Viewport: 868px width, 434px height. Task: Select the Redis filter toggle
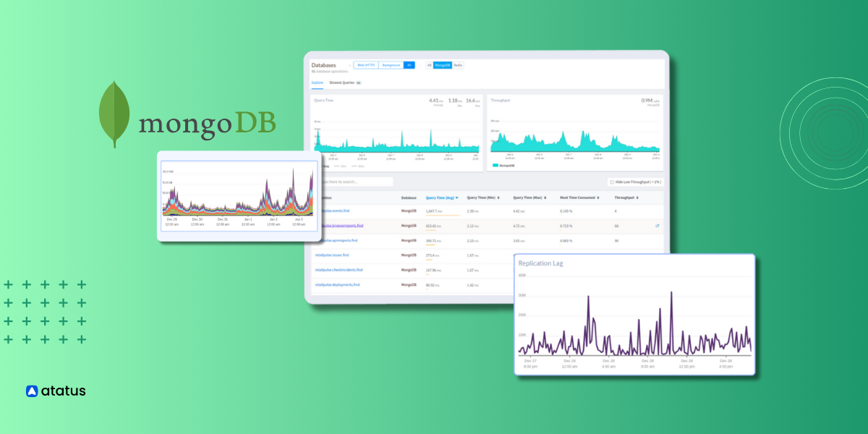(458, 64)
